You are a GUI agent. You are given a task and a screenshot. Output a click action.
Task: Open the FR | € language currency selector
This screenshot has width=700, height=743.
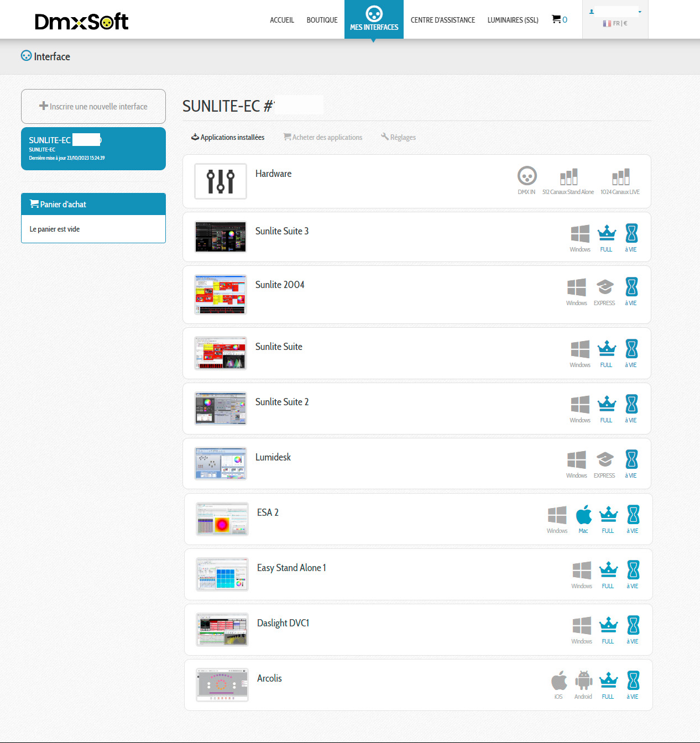615,23
